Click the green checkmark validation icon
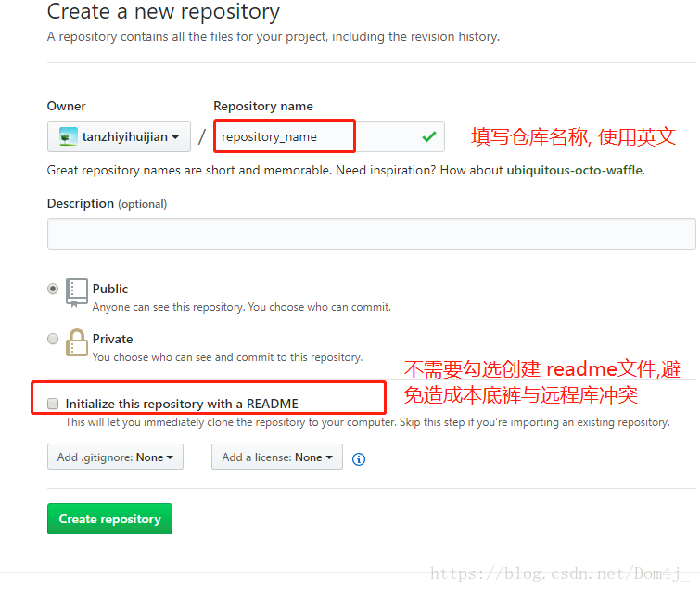This screenshot has width=700, height=592. (429, 136)
